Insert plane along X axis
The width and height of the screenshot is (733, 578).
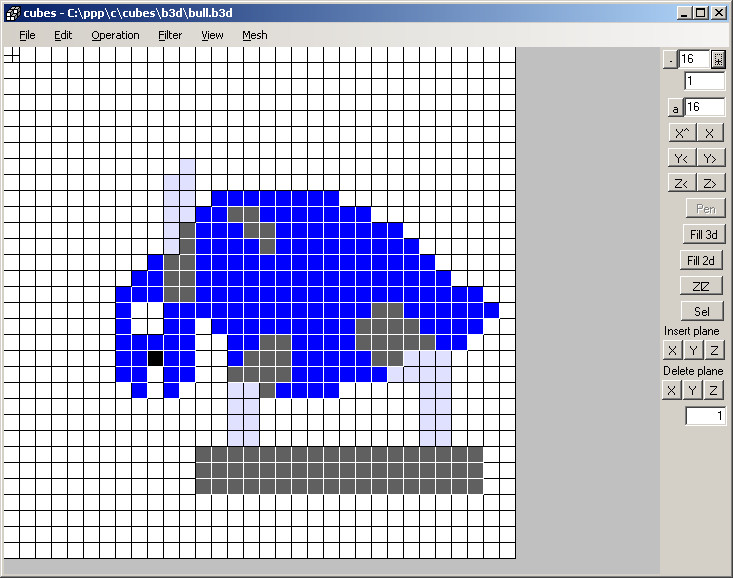pos(673,350)
